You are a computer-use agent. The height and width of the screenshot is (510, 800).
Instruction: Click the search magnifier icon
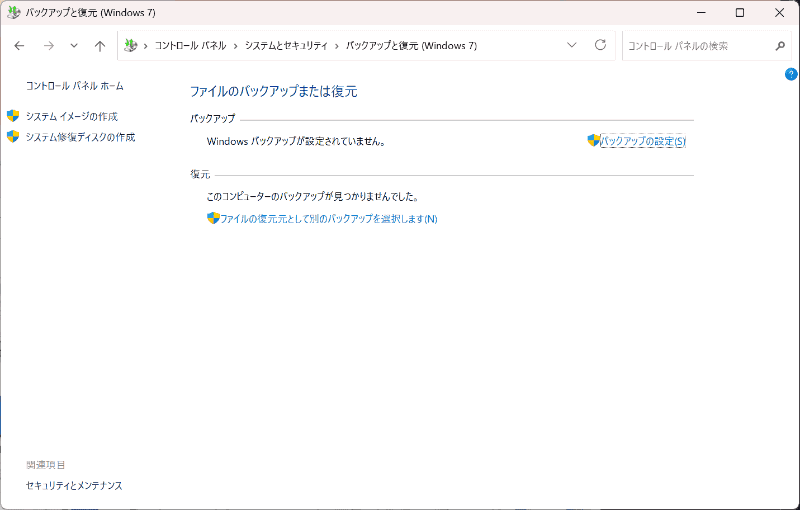pos(780,46)
